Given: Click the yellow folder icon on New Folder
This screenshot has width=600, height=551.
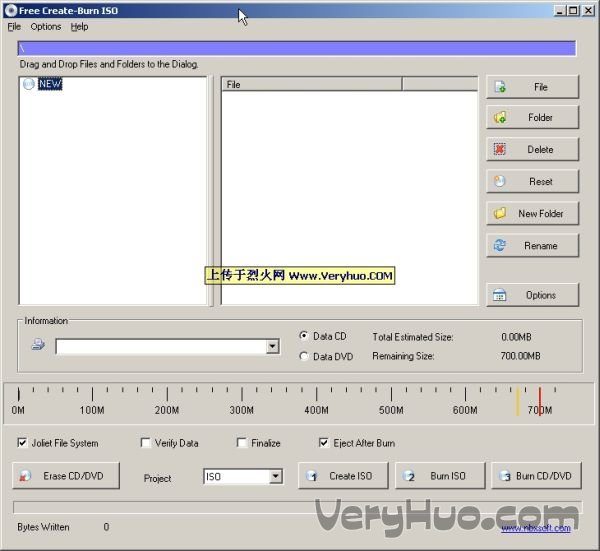Looking at the screenshot, I should (500, 213).
